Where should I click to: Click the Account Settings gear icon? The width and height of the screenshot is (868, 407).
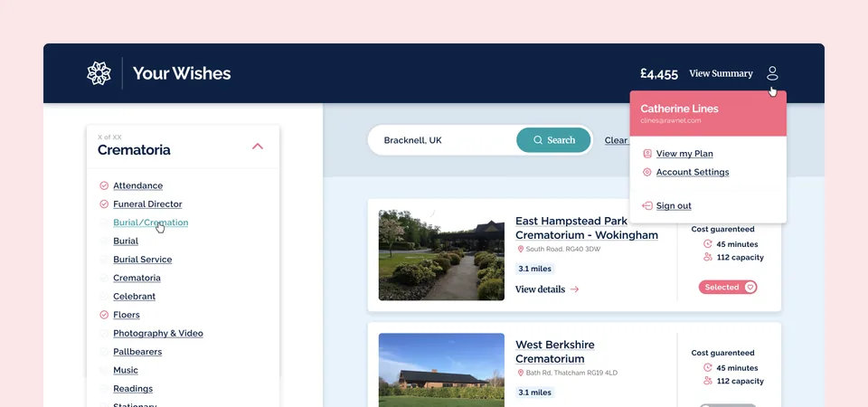point(647,172)
